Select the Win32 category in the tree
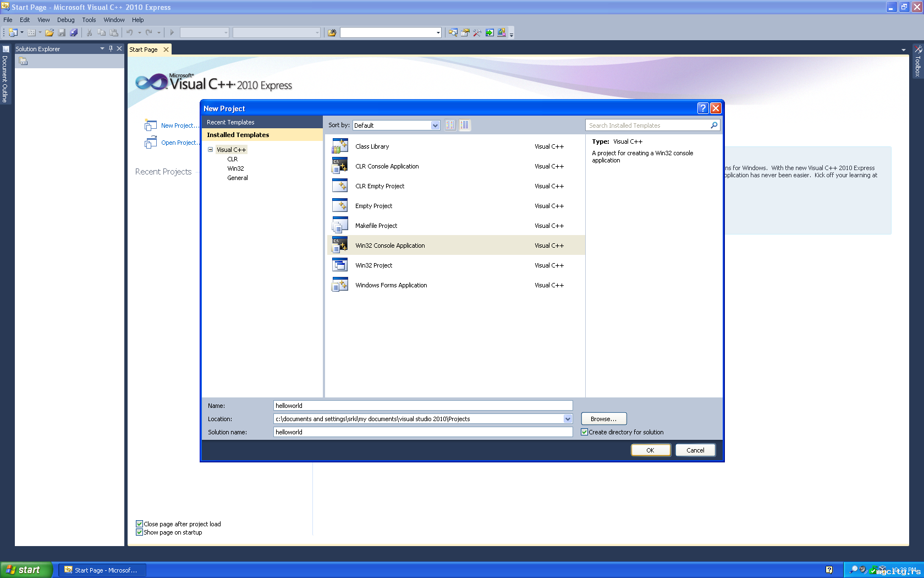The image size is (924, 578). click(235, 168)
